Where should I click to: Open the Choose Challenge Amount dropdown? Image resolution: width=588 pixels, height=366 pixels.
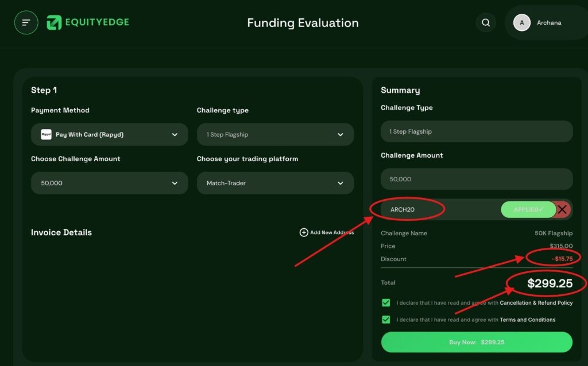[109, 183]
